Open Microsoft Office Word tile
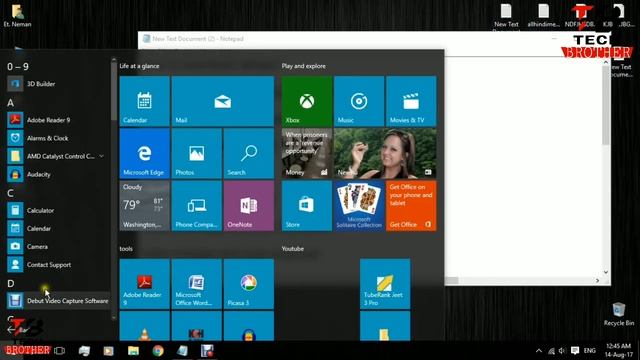640x360 pixels. (x=197, y=284)
